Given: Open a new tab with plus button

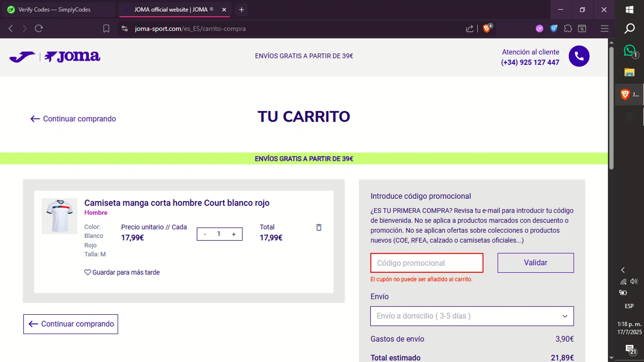Looking at the screenshot, I should [241, 9].
